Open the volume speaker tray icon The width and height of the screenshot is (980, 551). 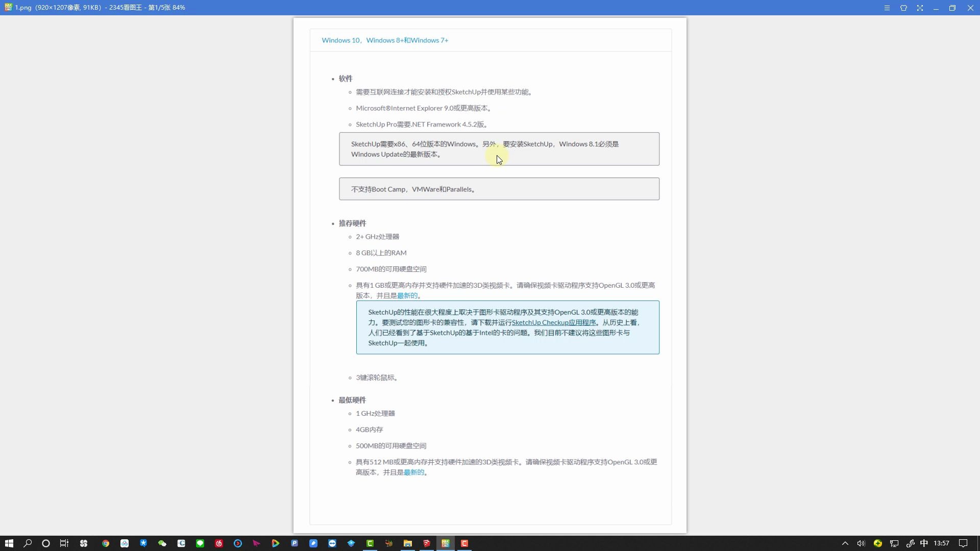coord(861,543)
